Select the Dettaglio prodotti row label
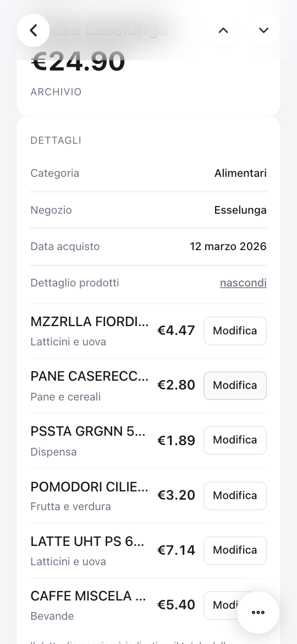Viewport: 297px width, 644px height. pos(75,283)
